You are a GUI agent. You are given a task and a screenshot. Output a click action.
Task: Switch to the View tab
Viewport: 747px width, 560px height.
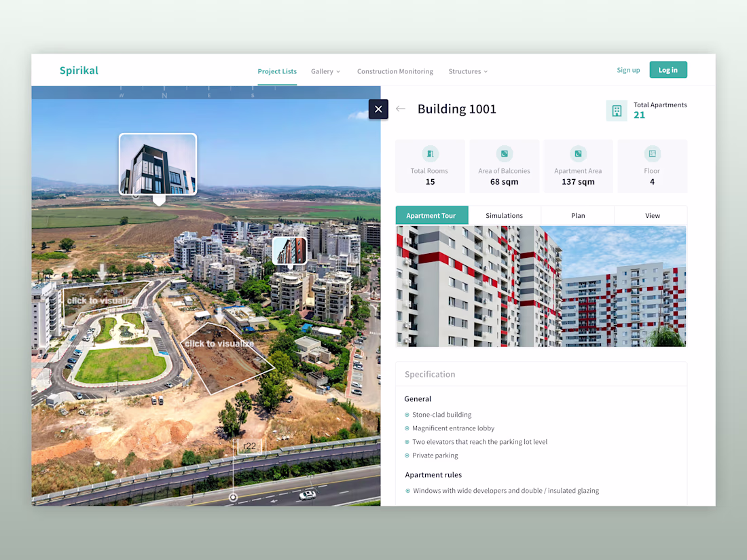click(651, 215)
